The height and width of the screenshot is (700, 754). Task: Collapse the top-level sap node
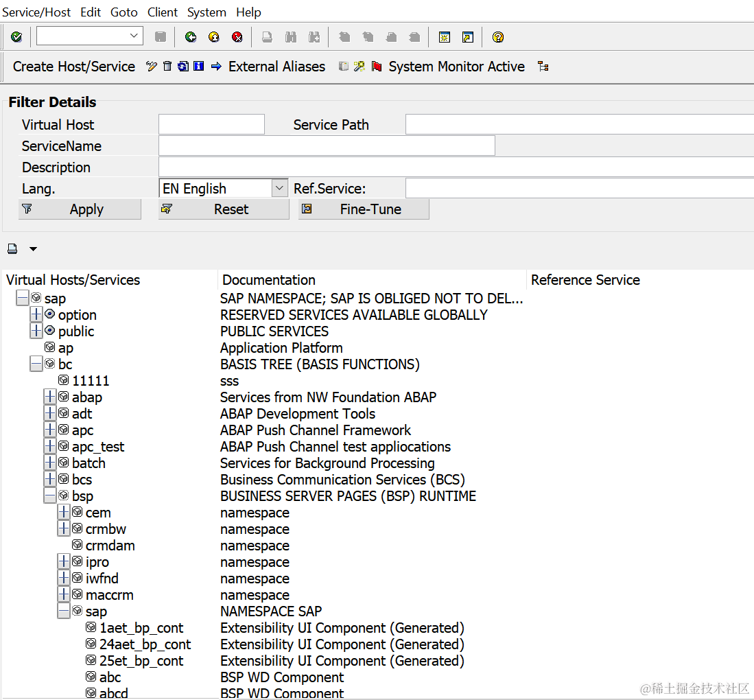point(22,298)
